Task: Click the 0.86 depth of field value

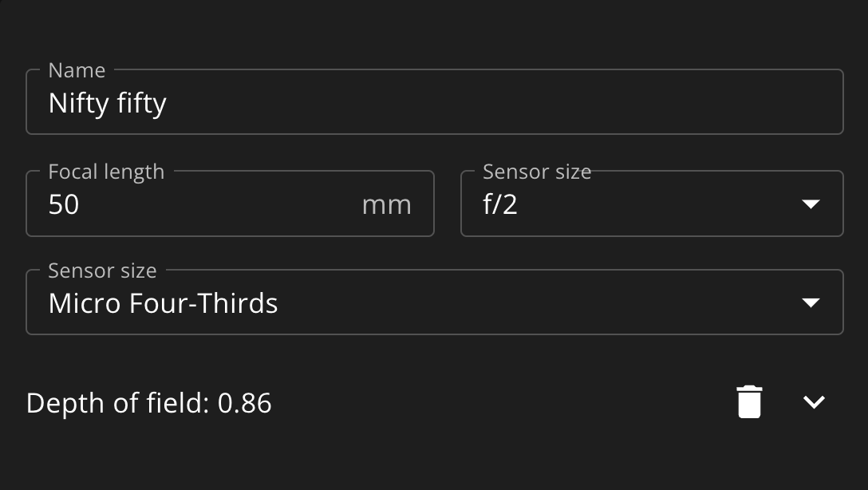Action: pos(245,403)
